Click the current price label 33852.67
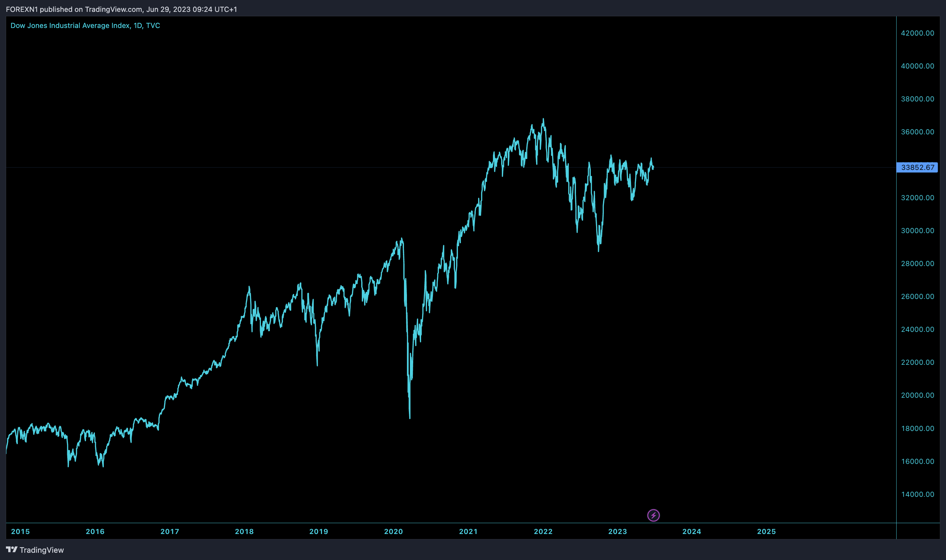Screen dimensions: 946x560 917,167
